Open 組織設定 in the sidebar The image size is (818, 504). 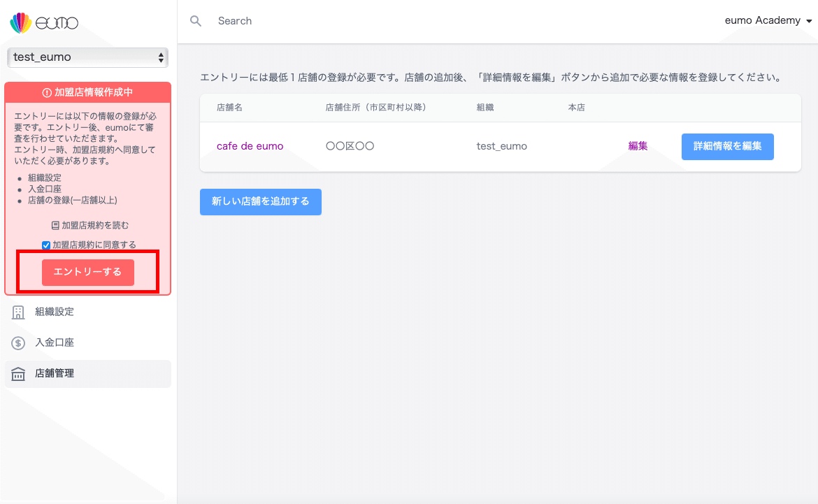87,312
